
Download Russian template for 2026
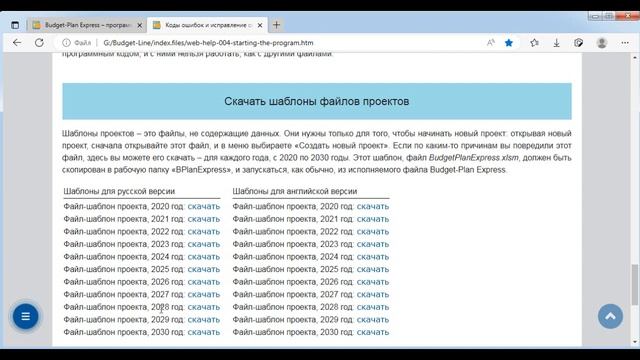tap(204, 282)
